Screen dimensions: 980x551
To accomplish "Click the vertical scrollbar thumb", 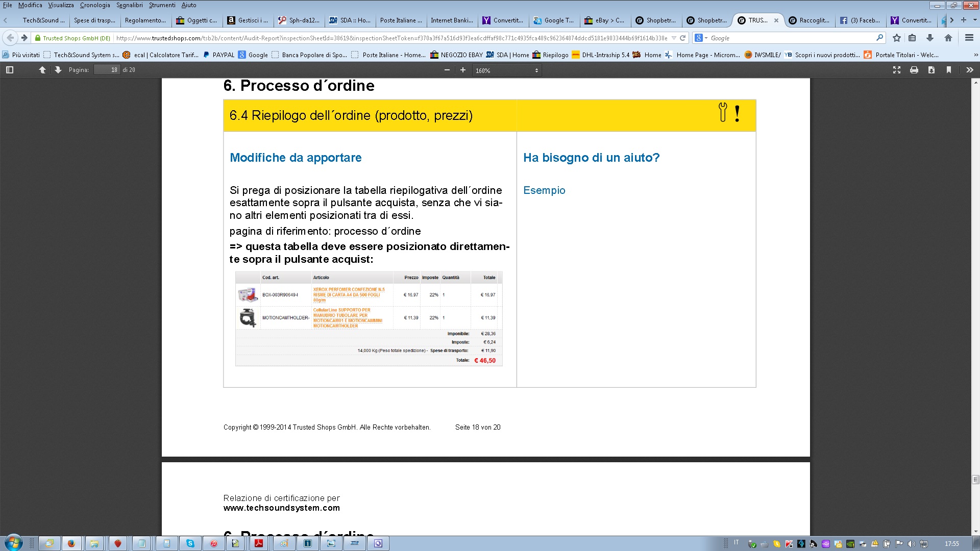I will pyautogui.click(x=975, y=479).
